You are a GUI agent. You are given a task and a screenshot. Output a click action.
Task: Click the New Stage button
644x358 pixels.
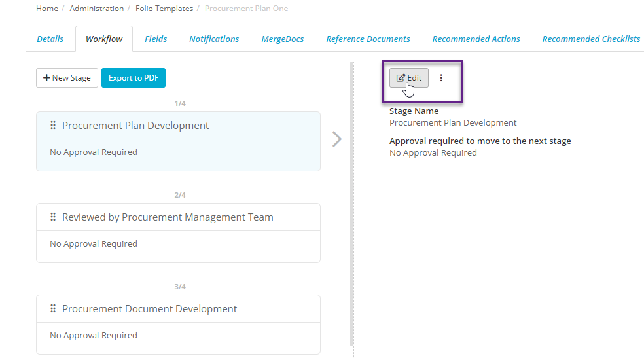pyautogui.click(x=67, y=78)
